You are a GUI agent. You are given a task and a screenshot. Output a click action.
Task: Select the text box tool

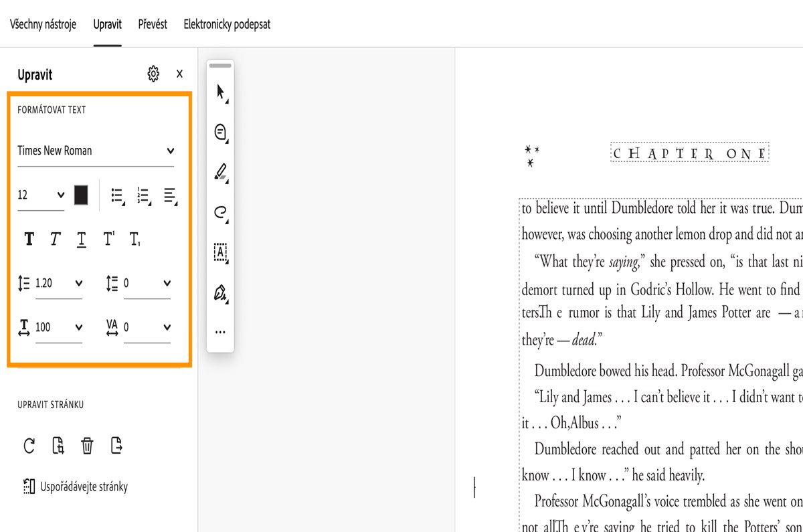coord(221,252)
